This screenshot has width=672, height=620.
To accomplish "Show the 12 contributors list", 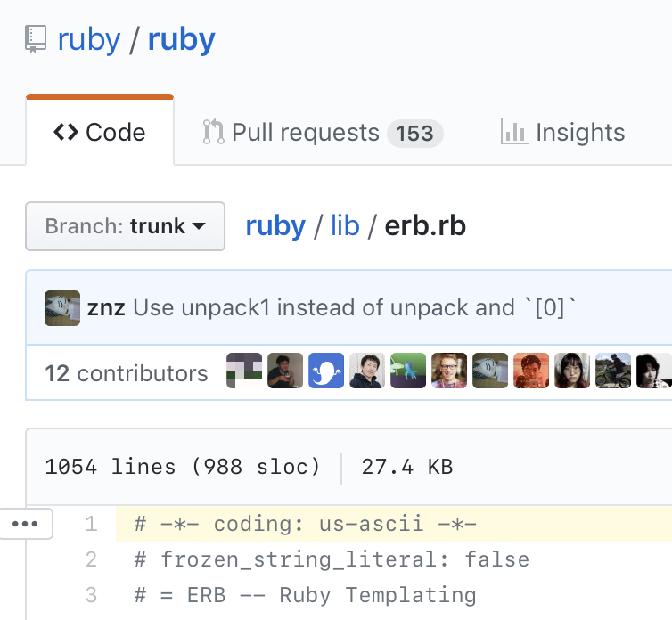I will point(126,372).
